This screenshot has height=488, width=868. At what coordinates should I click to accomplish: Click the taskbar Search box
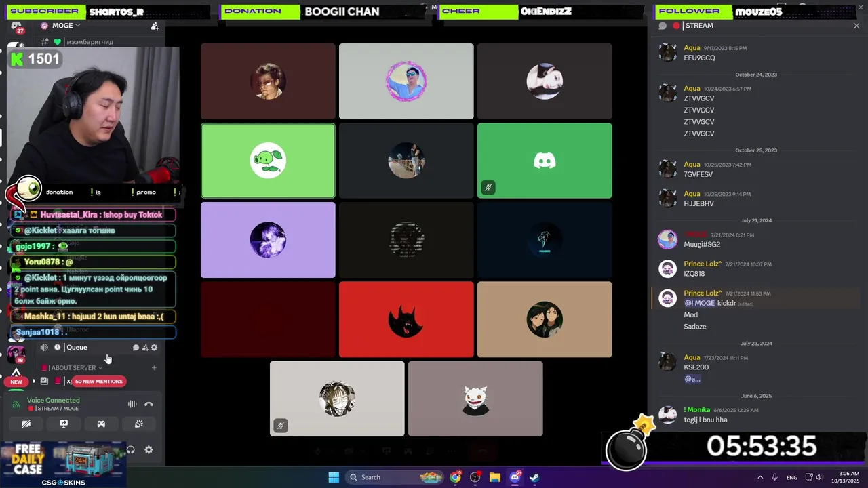point(395,477)
